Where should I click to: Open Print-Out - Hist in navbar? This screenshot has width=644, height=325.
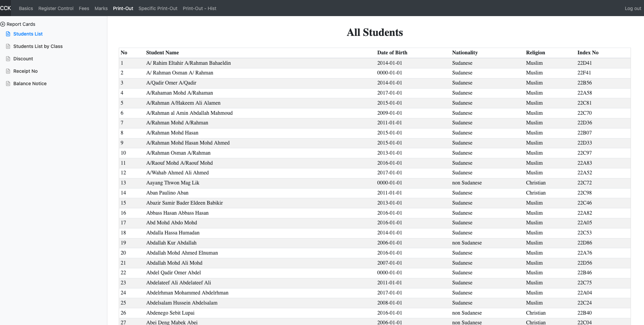pos(199,8)
